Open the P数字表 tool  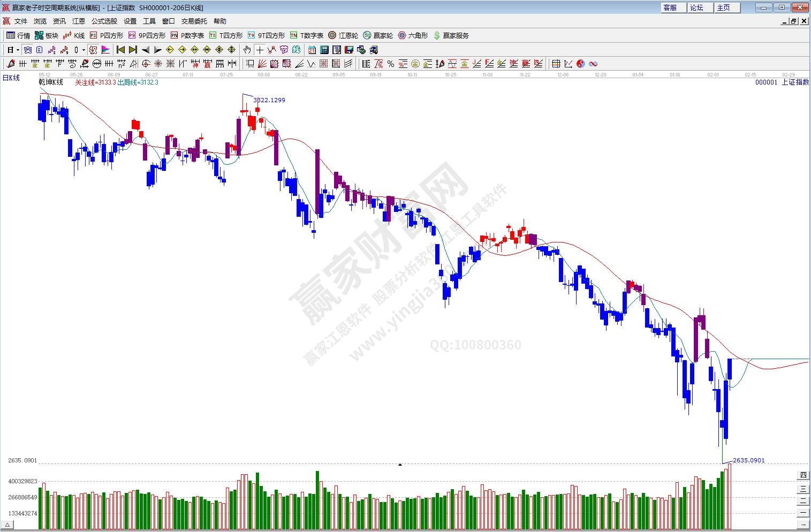tap(187, 35)
